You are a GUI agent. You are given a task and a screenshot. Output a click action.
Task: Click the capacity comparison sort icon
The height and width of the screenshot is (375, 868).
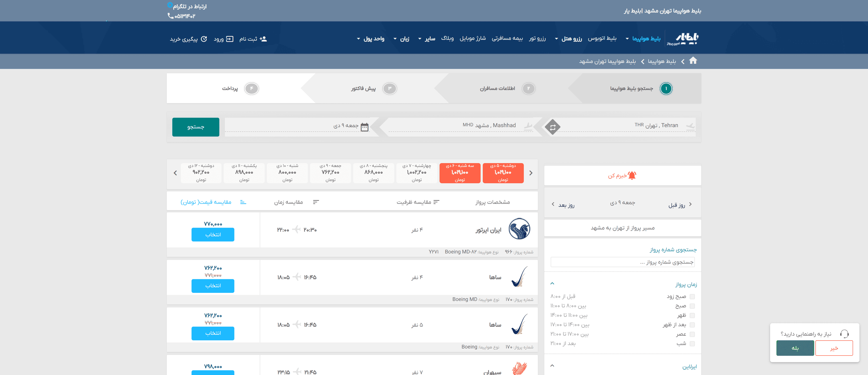coord(436,202)
